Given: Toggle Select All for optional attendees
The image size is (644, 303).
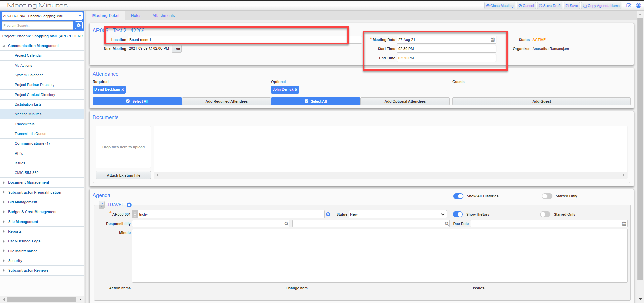Looking at the screenshot, I should (316, 101).
